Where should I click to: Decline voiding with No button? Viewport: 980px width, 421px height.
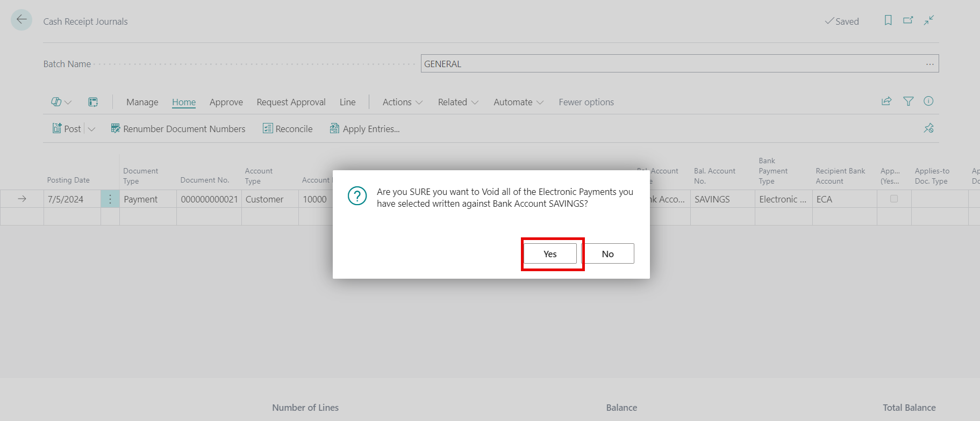[607, 253]
